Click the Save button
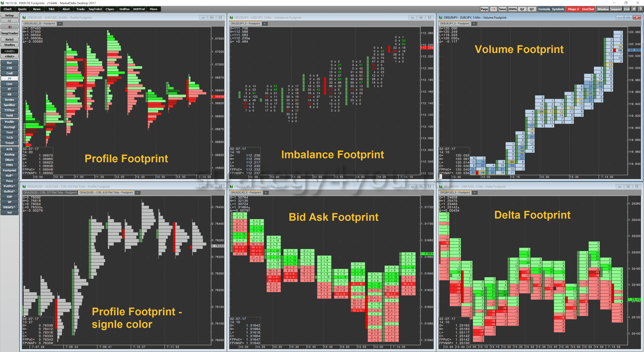644x352 pixels. (502, 9)
